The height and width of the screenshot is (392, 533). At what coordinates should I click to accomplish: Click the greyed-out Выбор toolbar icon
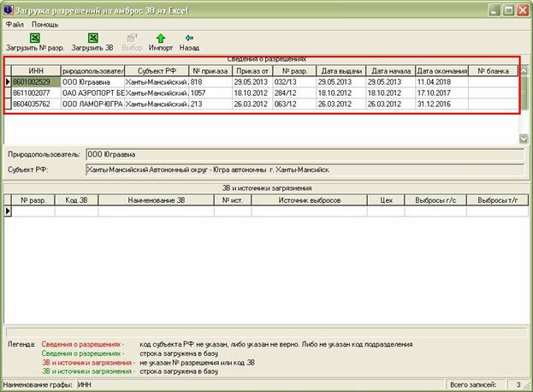[x=132, y=39]
